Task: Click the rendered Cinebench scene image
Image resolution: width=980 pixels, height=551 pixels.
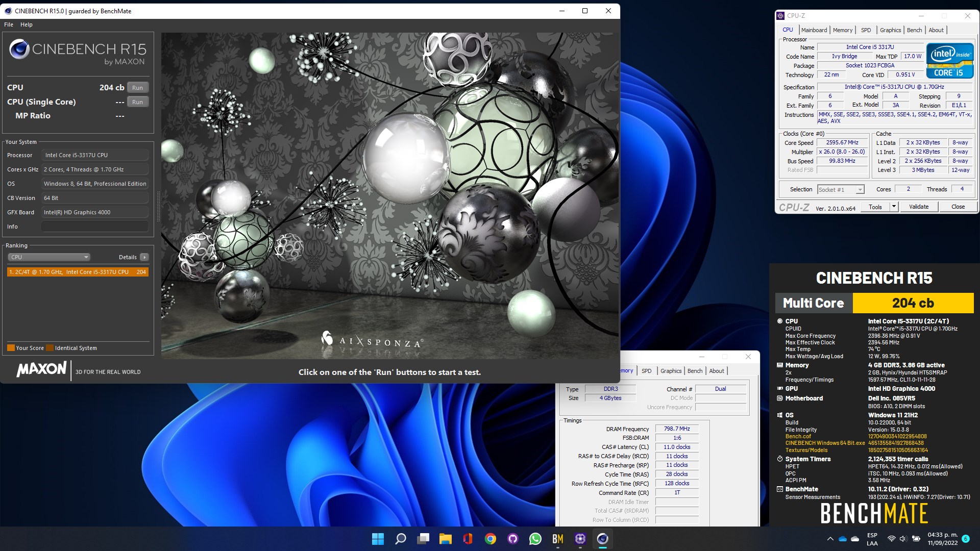Action: tap(390, 196)
